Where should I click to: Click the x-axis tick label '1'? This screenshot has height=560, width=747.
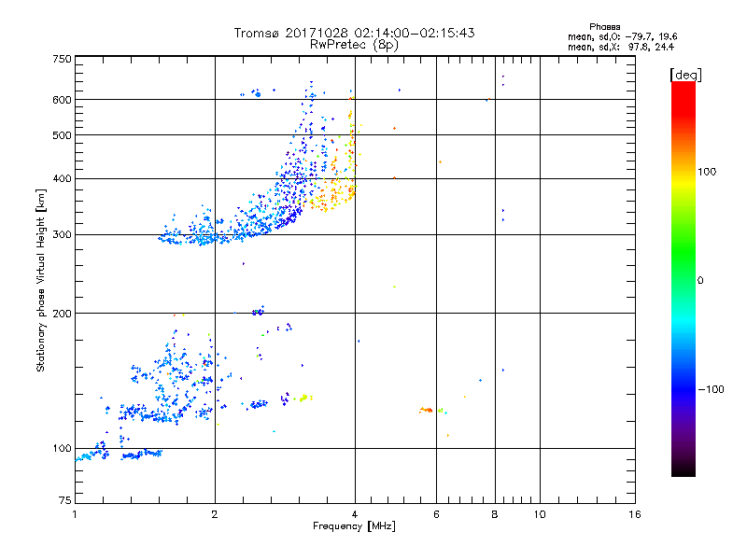[x=75, y=514]
